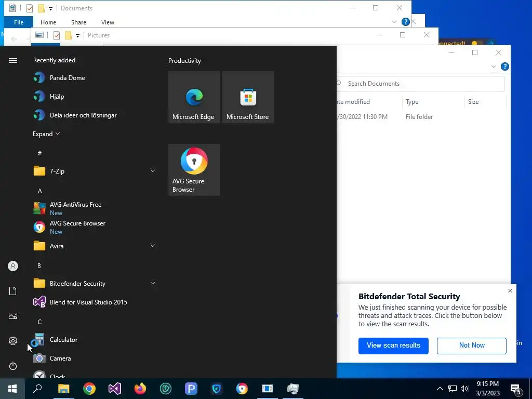This screenshot has width=532, height=399.
Task: Open the Start menu hamburger navigation
Action: 13,60
